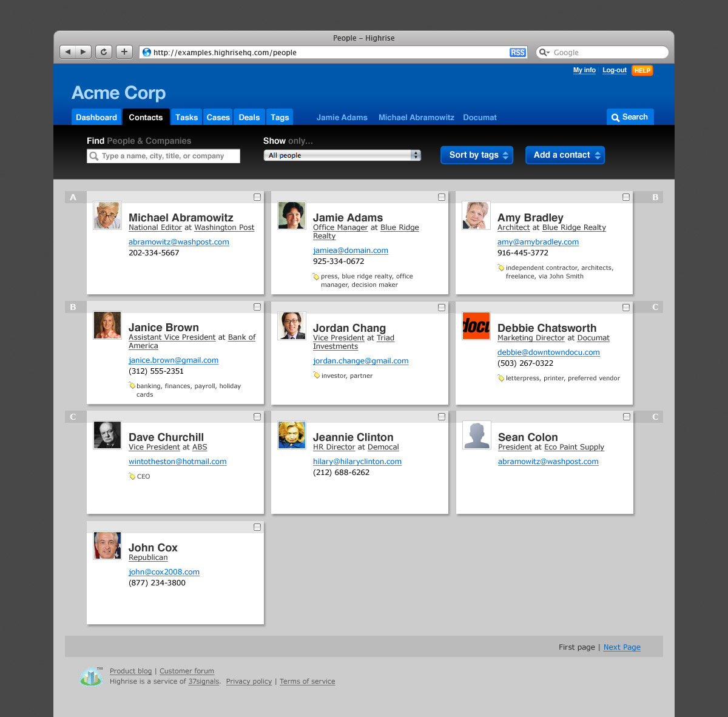Open Jordan Chang profile photo
728x717 pixels.
[x=292, y=326]
